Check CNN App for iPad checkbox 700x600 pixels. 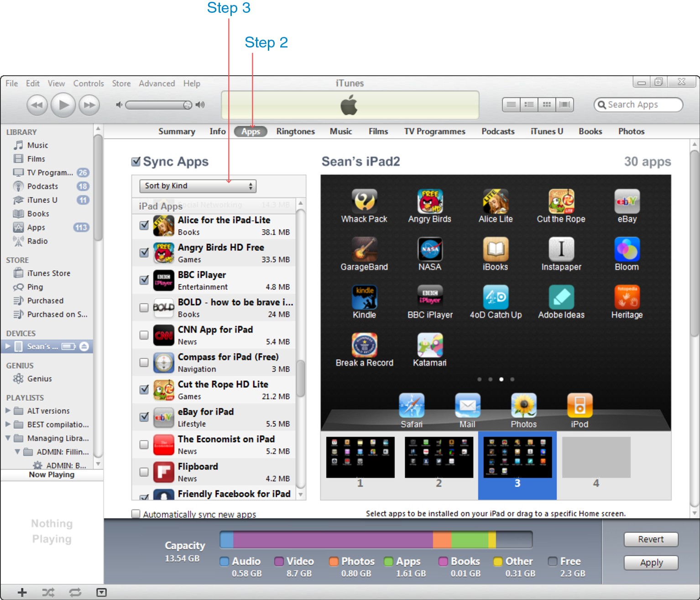[x=144, y=335]
